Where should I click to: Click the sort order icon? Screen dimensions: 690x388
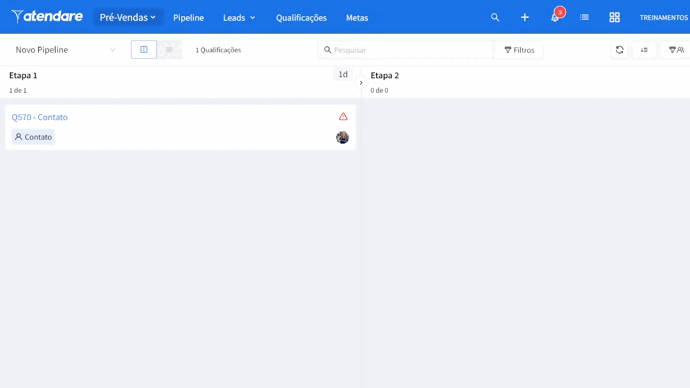pyautogui.click(x=644, y=50)
